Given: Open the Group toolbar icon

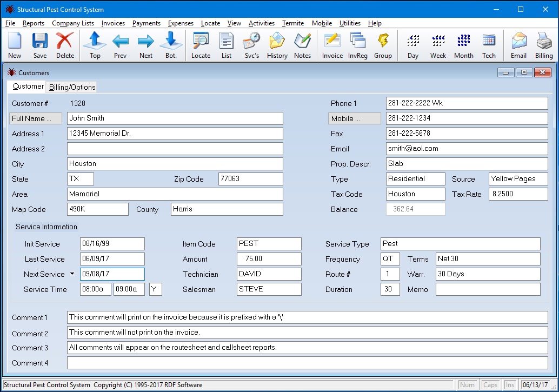Looking at the screenshot, I should [x=383, y=45].
